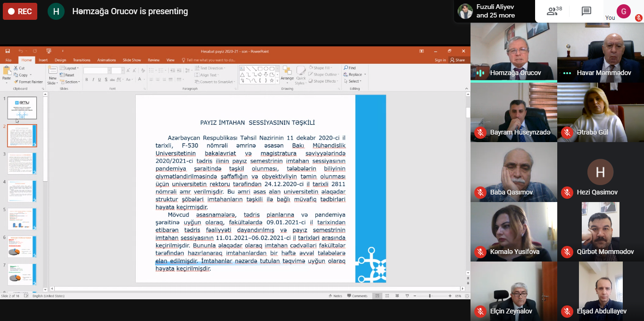
Task: Switch to Reading View icon
Action: pyautogui.click(x=397, y=296)
